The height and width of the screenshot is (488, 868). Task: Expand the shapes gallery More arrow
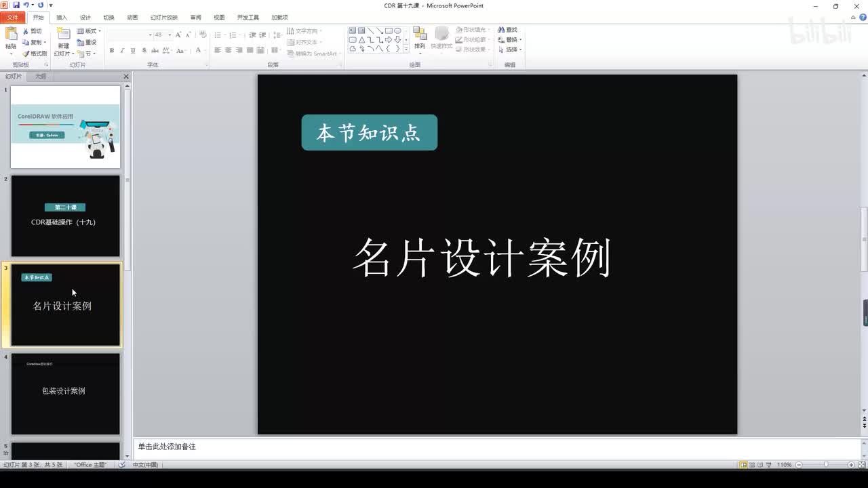pos(406,49)
